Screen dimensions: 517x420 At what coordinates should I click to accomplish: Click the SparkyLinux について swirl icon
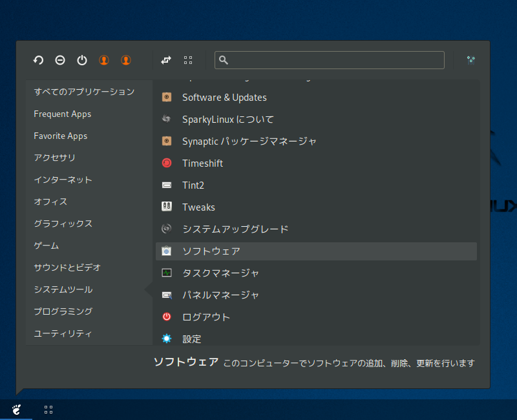tap(167, 119)
